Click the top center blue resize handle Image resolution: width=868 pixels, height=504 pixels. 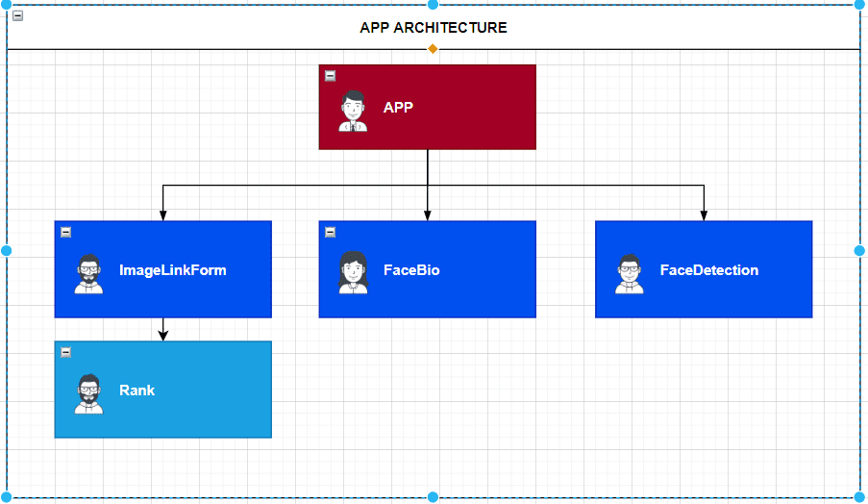433,4
